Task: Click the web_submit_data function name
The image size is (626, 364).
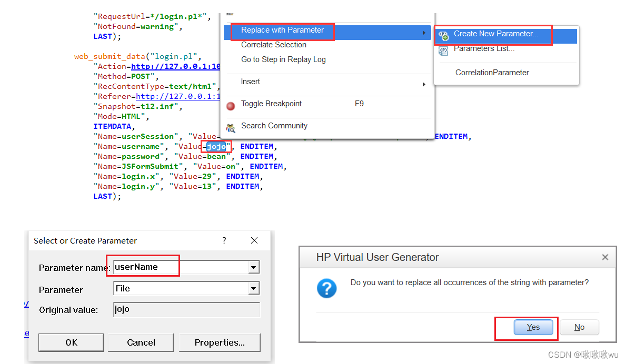Action: tap(110, 57)
